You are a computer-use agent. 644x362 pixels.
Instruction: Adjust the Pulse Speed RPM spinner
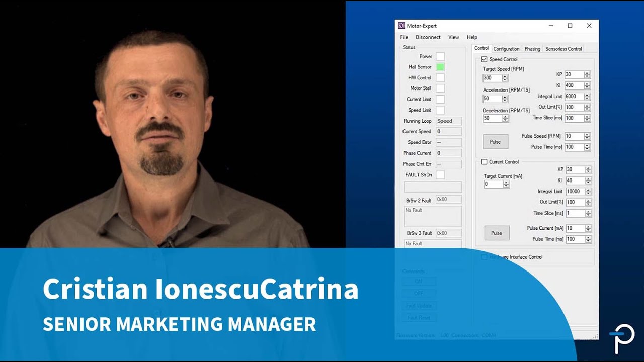[587, 136]
